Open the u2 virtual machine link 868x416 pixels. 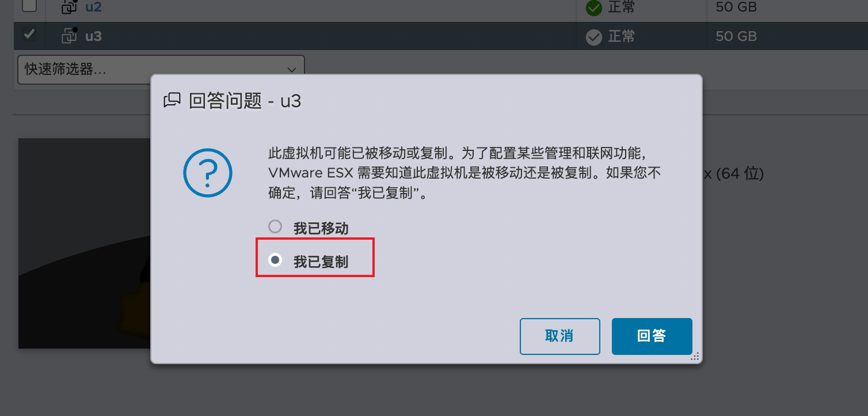click(x=93, y=7)
